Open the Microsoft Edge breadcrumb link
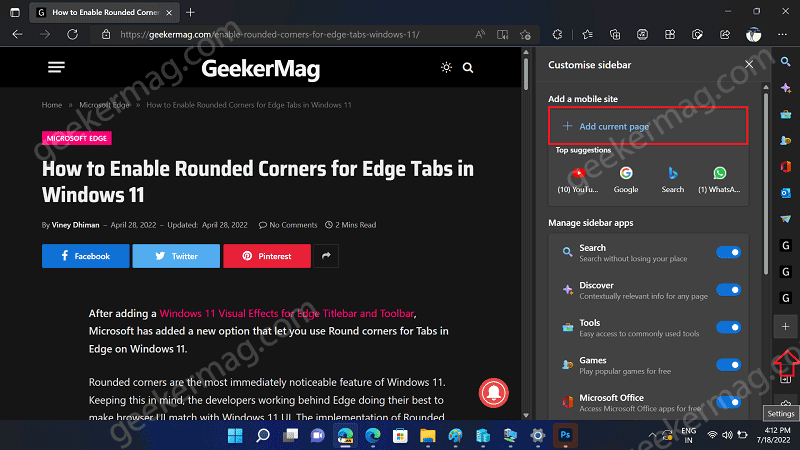 pos(105,105)
